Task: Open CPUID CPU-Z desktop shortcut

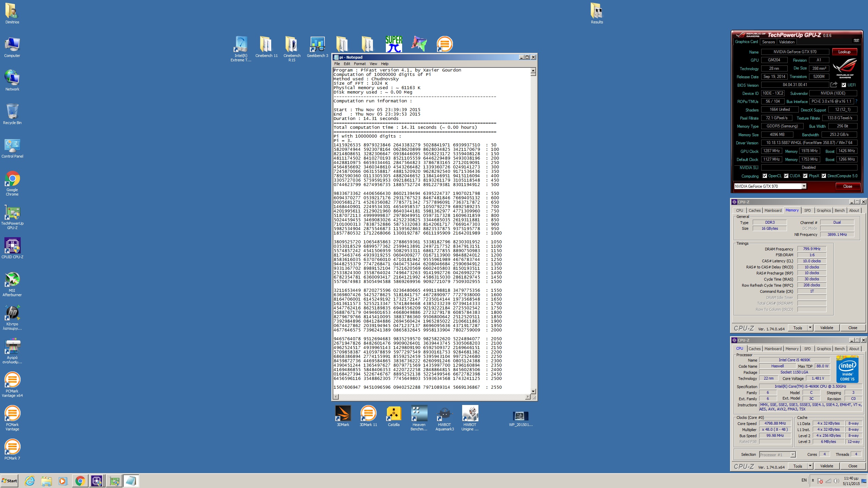Action: (12, 248)
